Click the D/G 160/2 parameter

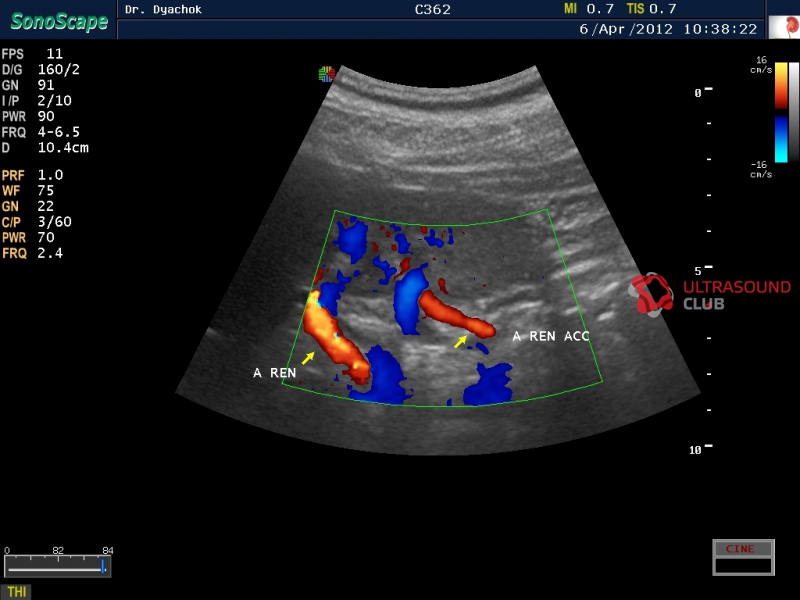40,69
